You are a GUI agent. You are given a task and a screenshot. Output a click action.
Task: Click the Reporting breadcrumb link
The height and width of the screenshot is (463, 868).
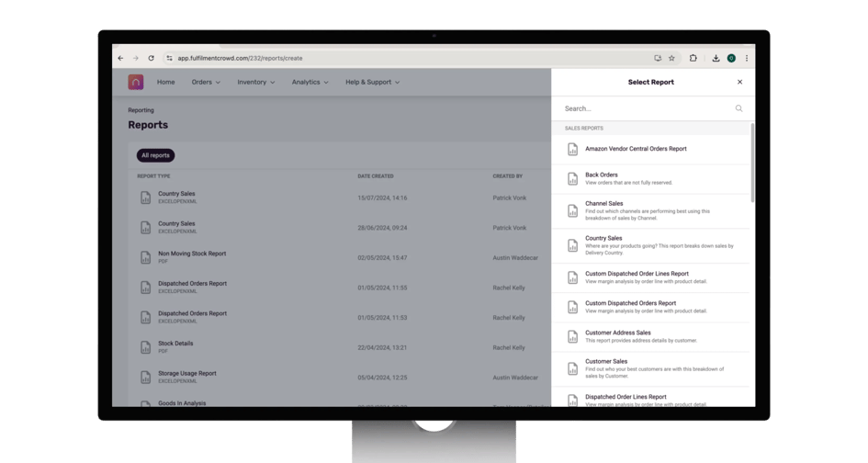point(141,110)
